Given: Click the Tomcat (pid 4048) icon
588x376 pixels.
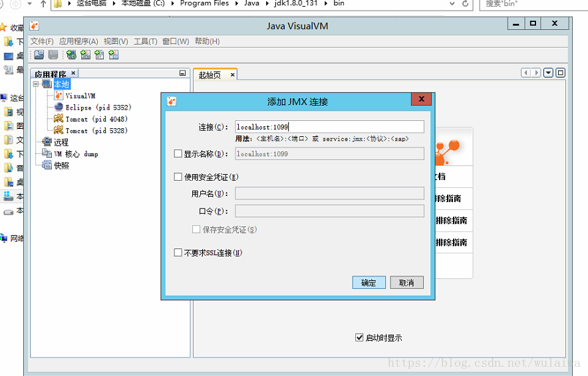Looking at the screenshot, I should tap(59, 119).
